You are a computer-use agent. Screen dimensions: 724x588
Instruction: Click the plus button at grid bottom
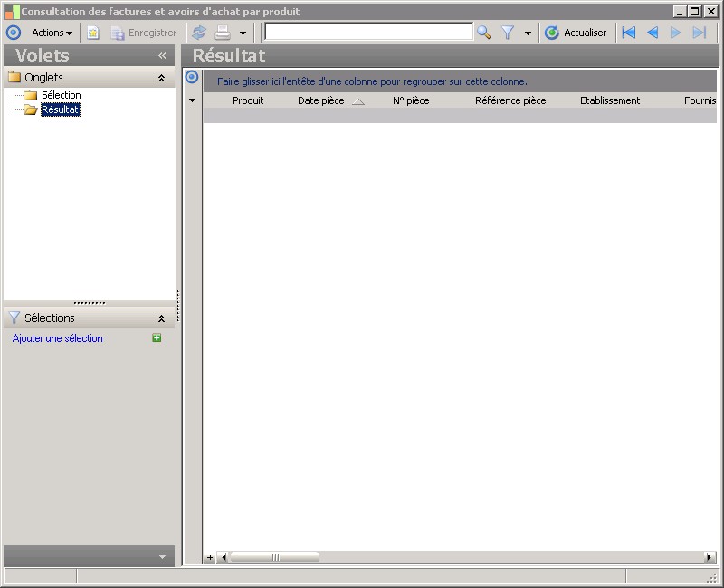pyautogui.click(x=210, y=557)
